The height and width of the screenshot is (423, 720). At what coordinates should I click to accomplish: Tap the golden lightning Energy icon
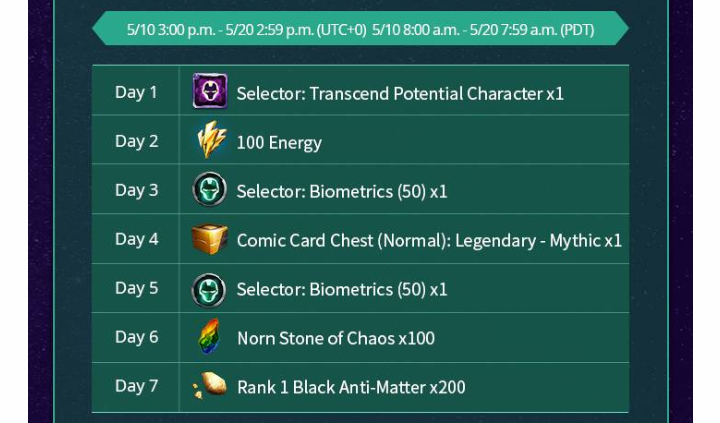coord(211,140)
